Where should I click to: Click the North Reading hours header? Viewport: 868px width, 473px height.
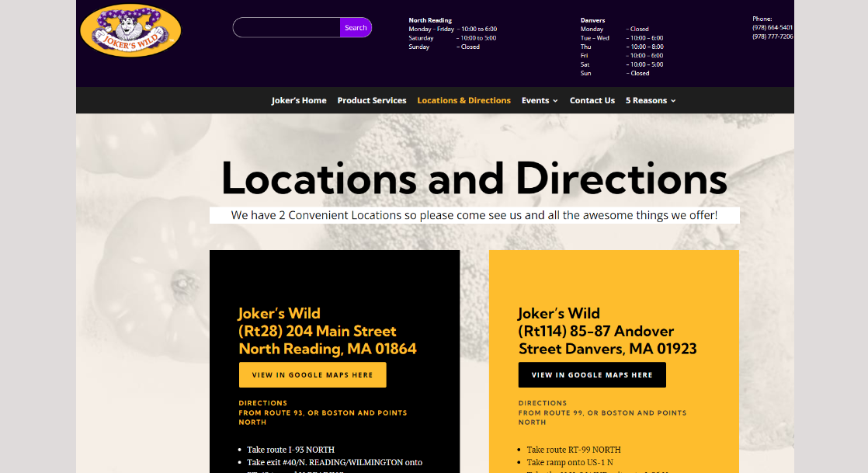click(x=430, y=20)
